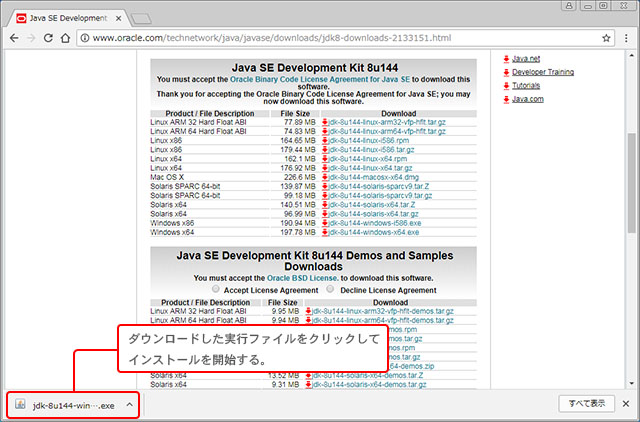This screenshot has height=422, width=640.
Task: Download jdk-8u144-linux-arm64-vfp-hflt-demos.tar.gz
Action: pyautogui.click(x=383, y=320)
